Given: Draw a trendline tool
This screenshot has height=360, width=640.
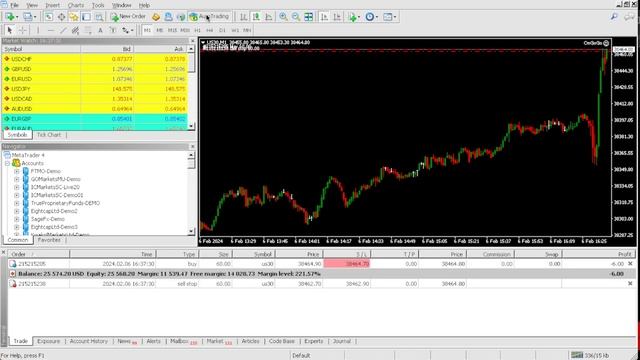Looking at the screenshot, I should point(63,30).
